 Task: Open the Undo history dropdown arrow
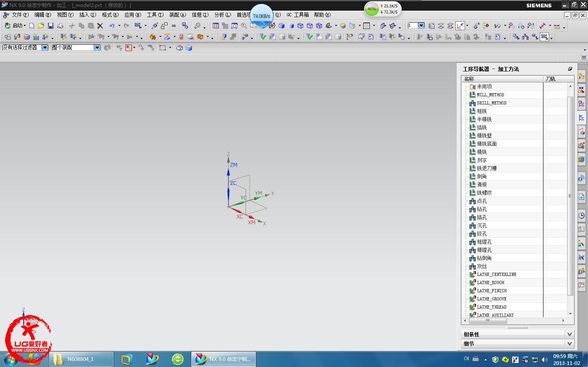119,26
